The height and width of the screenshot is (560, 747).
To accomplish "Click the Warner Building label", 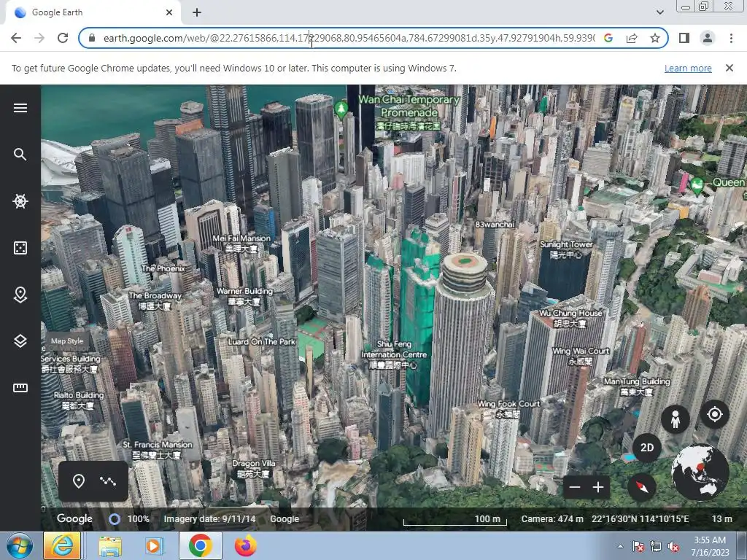I will tap(244, 296).
